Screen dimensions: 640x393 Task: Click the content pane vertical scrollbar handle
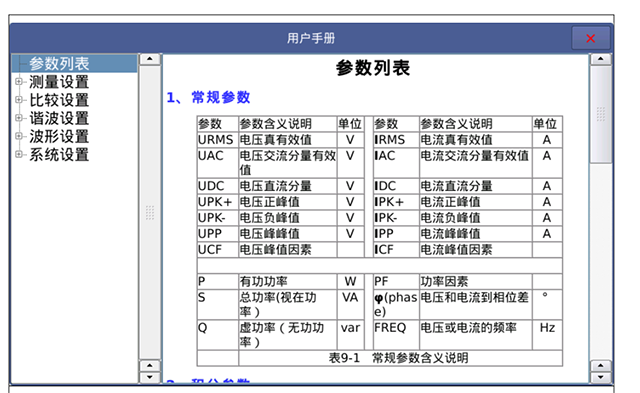pyautogui.click(x=600, y=114)
